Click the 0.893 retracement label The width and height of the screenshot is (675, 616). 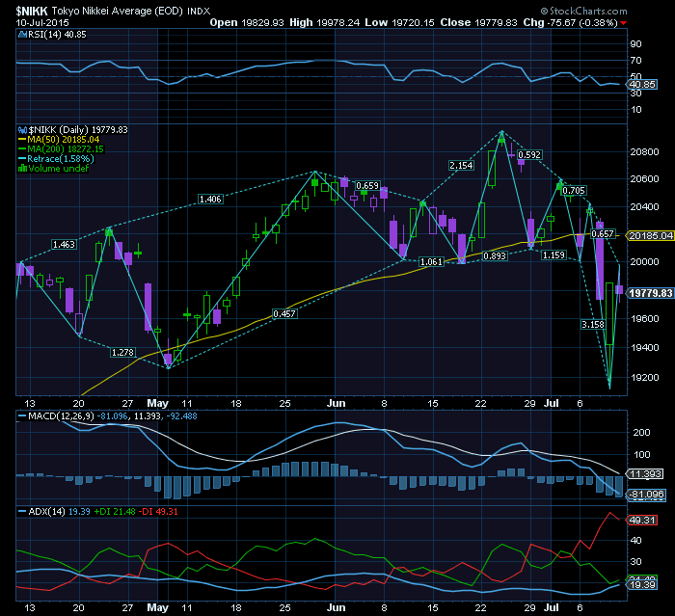tap(495, 255)
